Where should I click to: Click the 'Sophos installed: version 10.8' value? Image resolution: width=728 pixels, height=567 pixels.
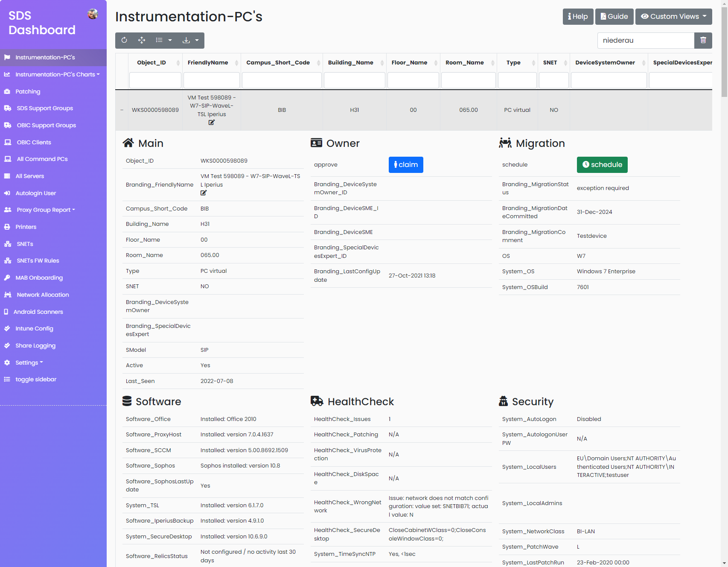click(240, 466)
